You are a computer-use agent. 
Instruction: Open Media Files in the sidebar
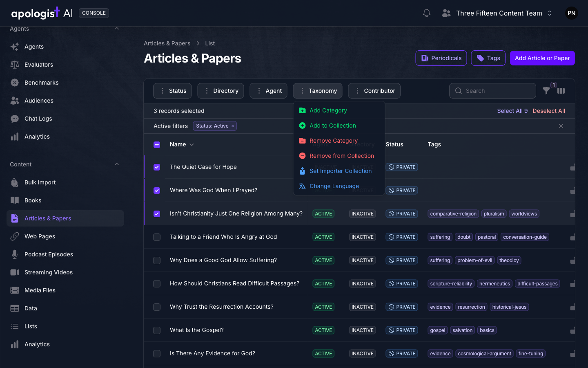pyautogui.click(x=65, y=290)
